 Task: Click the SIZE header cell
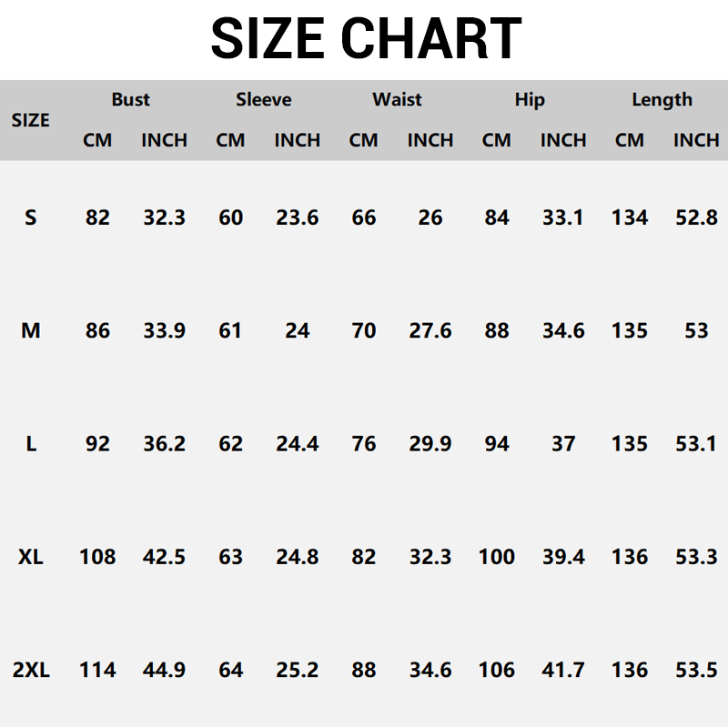[31, 120]
